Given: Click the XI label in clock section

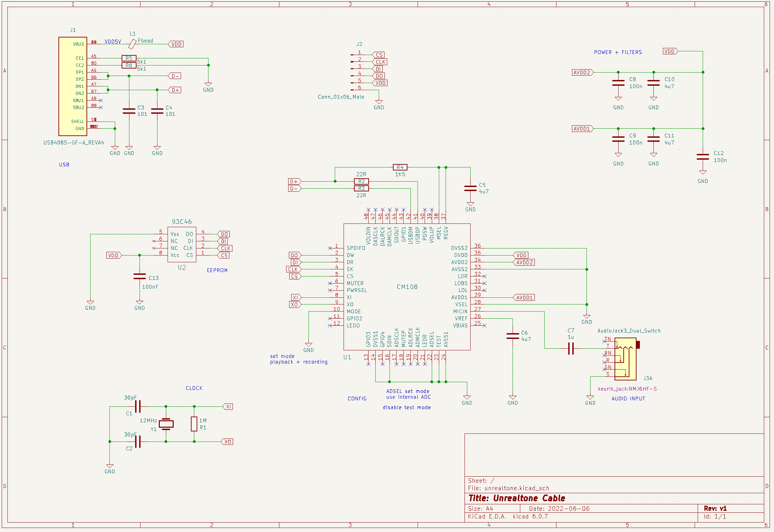Looking at the screenshot, I should coord(228,406).
